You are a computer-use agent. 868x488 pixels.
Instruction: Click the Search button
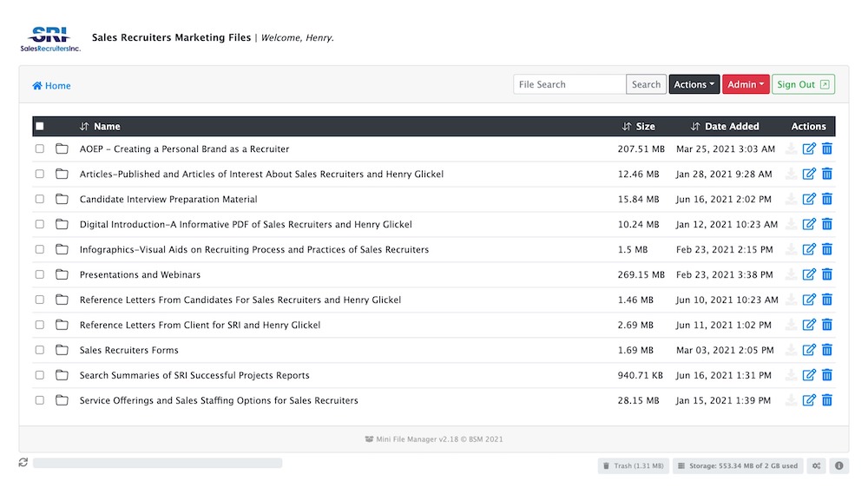(646, 84)
